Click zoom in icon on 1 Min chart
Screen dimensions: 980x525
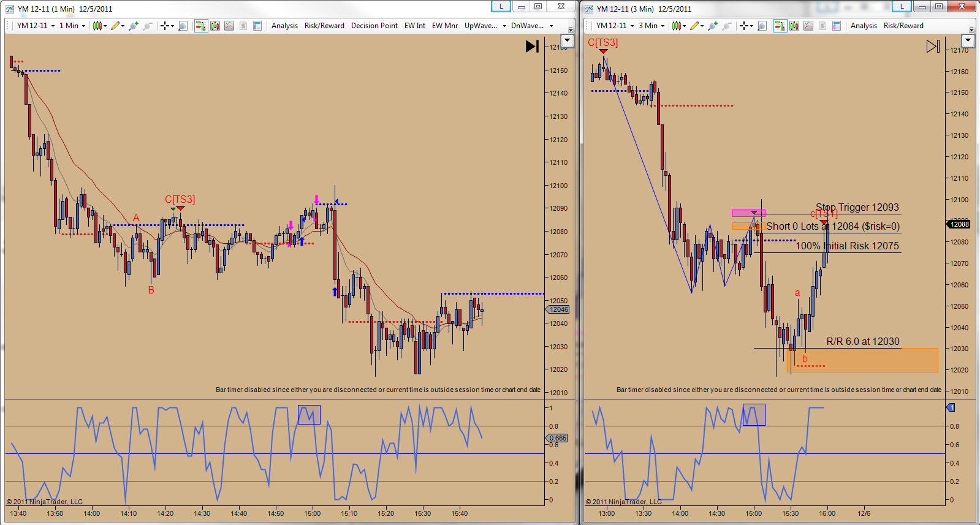134,26
